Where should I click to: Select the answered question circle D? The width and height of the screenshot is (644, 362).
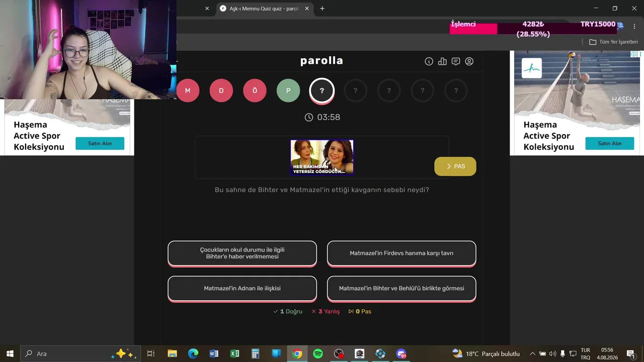click(x=221, y=90)
